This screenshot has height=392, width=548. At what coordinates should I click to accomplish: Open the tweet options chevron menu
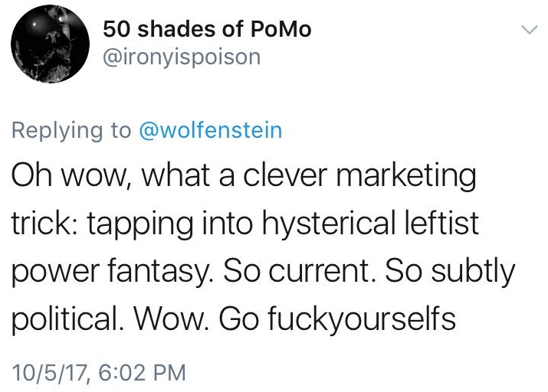tap(528, 31)
